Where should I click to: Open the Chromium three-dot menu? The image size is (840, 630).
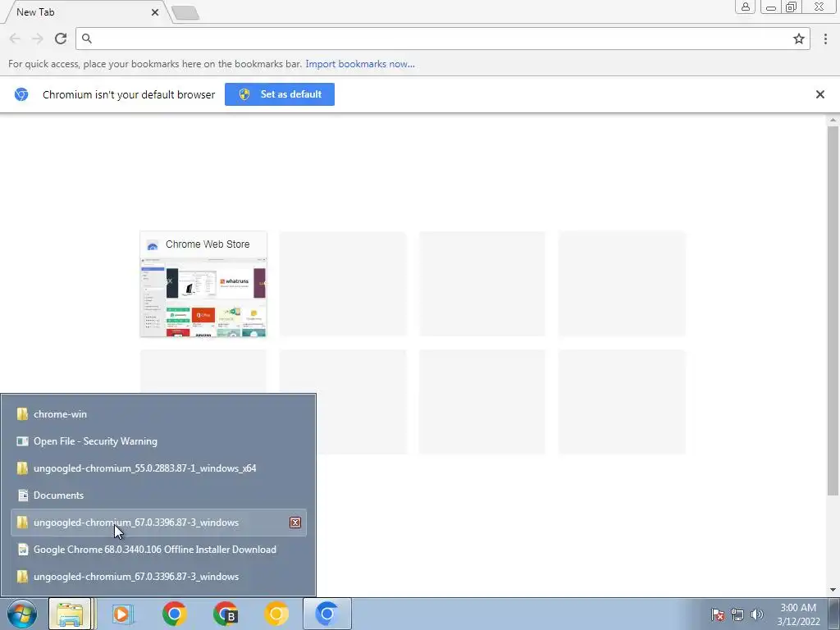(825, 39)
